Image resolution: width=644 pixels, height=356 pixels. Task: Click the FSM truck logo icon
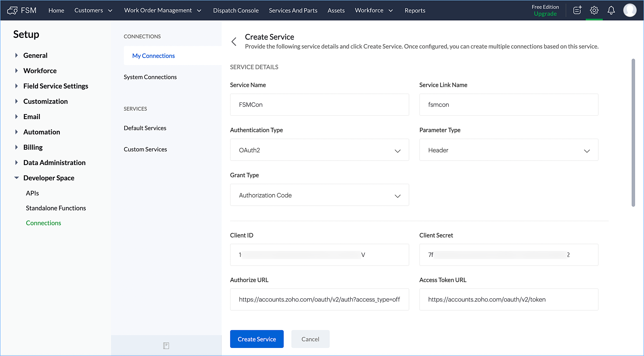13,10
